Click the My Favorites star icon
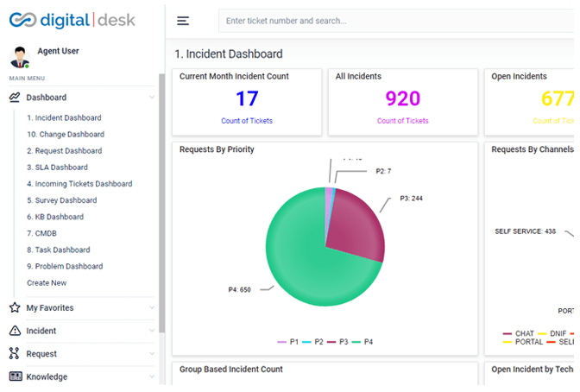 pos(15,307)
